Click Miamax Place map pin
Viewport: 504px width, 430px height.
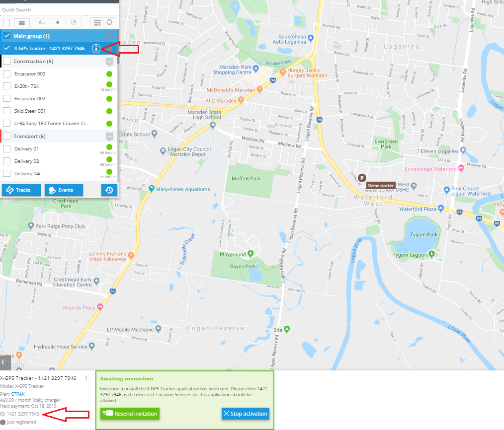(100, 307)
